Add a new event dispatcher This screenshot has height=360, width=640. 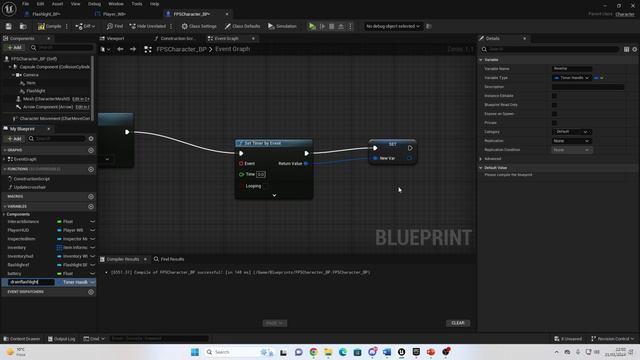(x=91, y=292)
